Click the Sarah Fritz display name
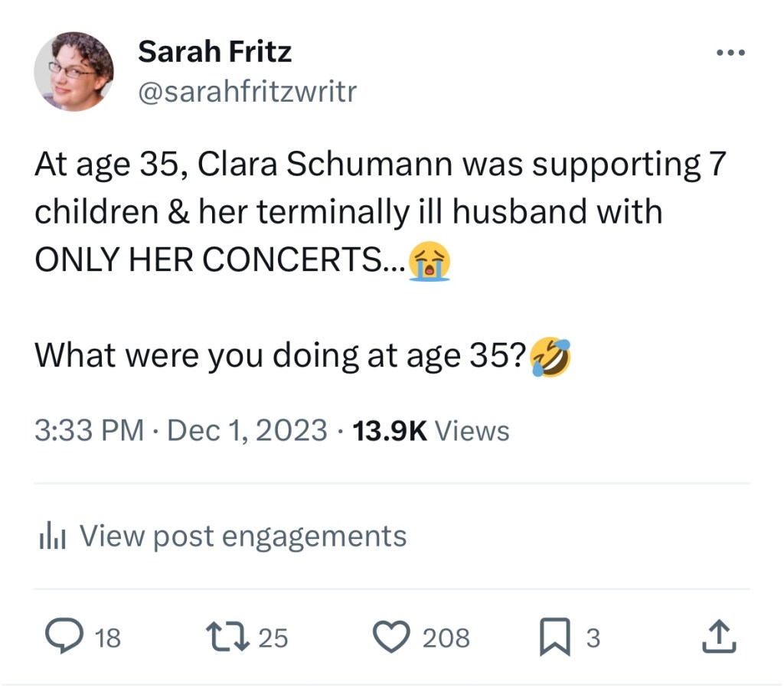Viewport: 784px width, 695px height. coord(214,52)
